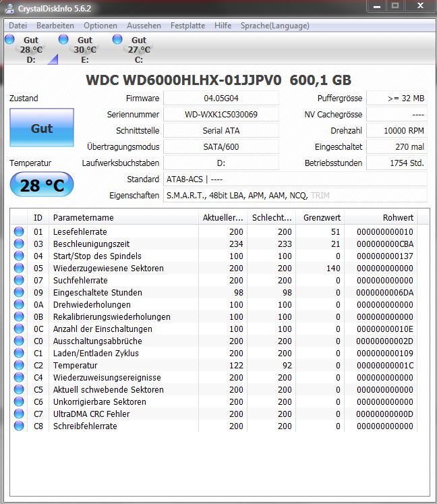Click status orb for Start/Stop des Spindels
Image resolution: width=437 pixels, height=504 pixels.
pyautogui.click(x=19, y=256)
